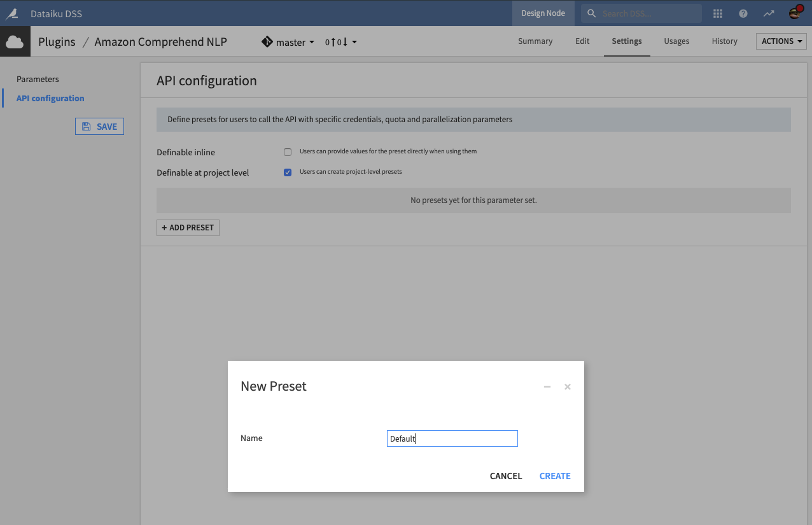
Task: Disable Users can create project-level presets
Action: click(x=288, y=172)
